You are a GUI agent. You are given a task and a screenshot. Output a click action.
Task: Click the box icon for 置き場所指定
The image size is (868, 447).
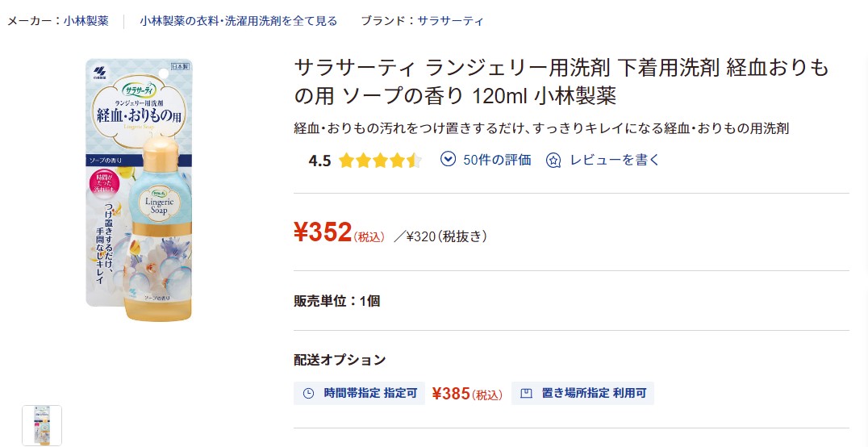pyautogui.click(x=527, y=394)
